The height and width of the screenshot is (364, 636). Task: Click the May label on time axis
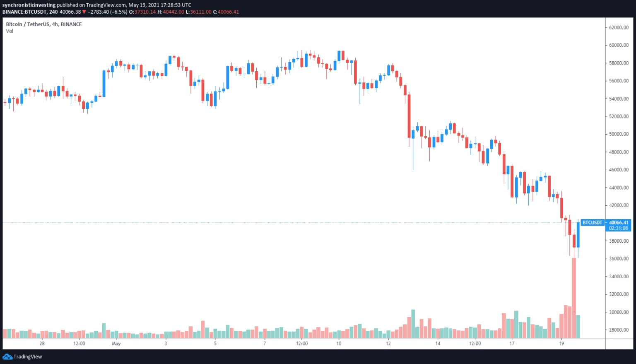click(116, 343)
